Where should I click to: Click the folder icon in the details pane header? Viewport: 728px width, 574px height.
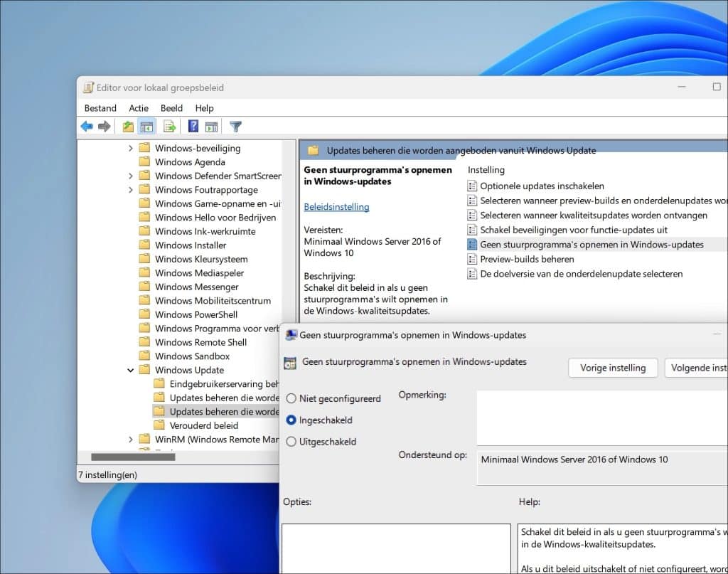314,151
